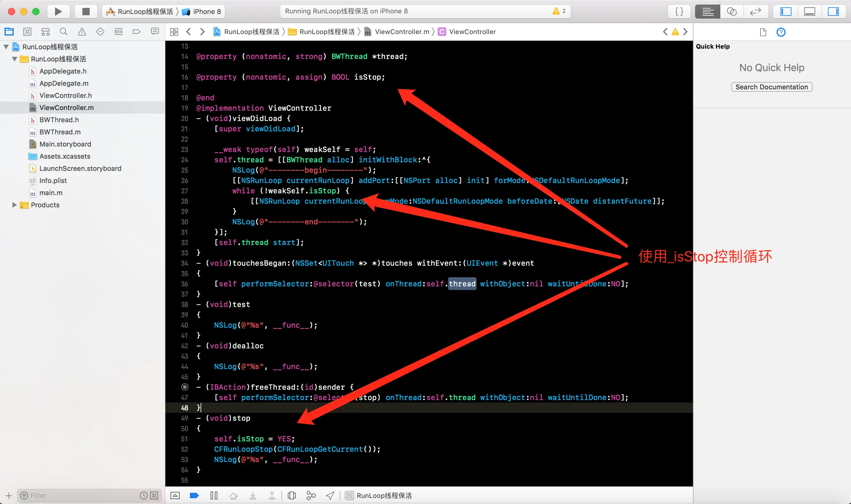Show the Quick Help inspector tab
The image size is (851, 504).
781,32
